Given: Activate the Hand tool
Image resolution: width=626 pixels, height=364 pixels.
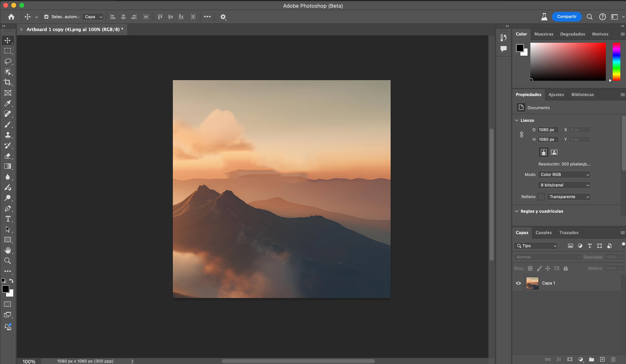Looking at the screenshot, I should click(8, 250).
